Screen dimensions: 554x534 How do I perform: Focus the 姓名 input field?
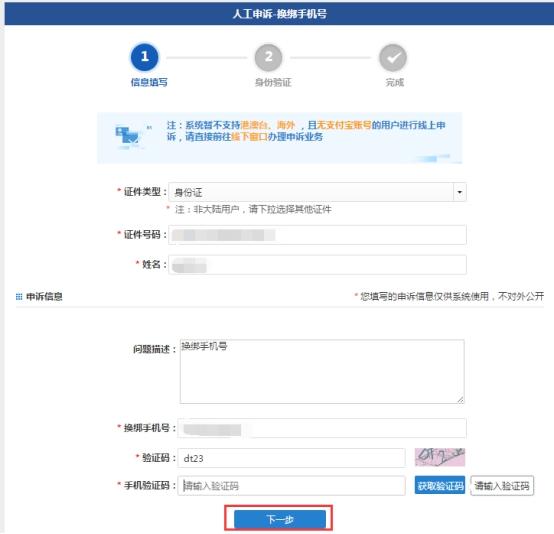click(317, 265)
